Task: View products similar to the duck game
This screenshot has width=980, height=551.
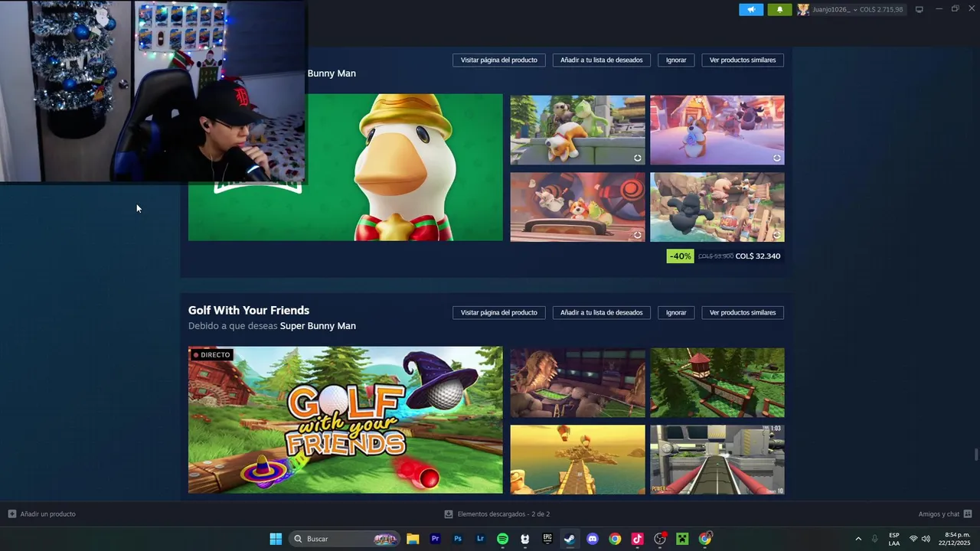Action: pyautogui.click(x=743, y=60)
